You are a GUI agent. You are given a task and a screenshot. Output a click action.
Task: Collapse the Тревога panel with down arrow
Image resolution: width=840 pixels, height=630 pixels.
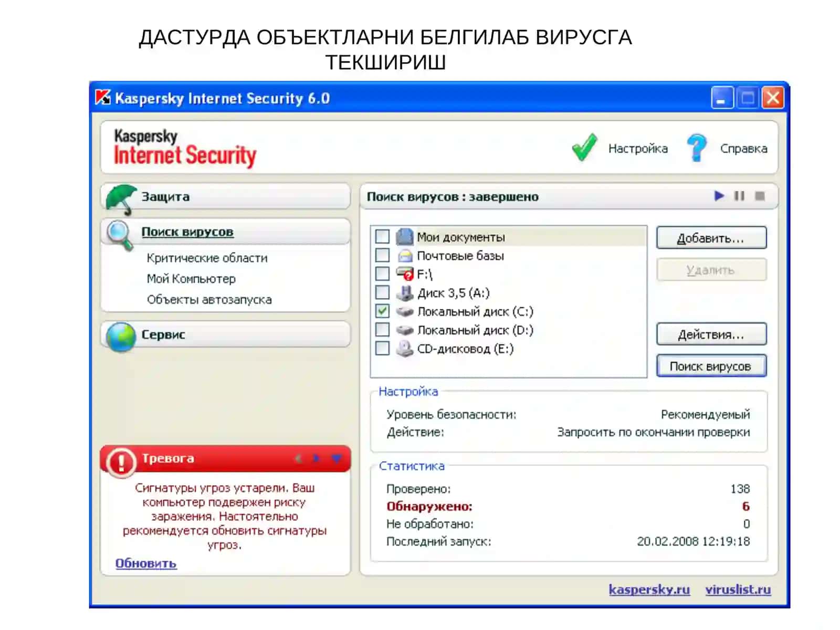337,458
